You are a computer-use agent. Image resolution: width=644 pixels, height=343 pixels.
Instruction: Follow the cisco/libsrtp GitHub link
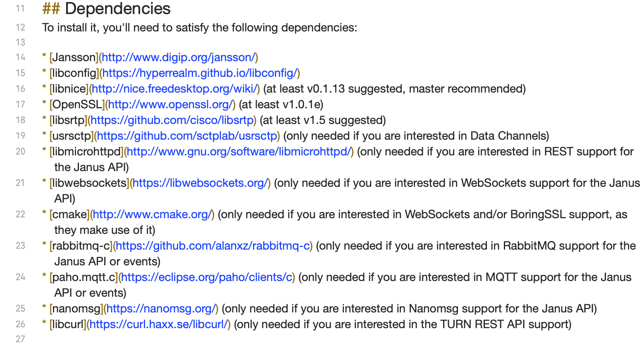(x=172, y=120)
